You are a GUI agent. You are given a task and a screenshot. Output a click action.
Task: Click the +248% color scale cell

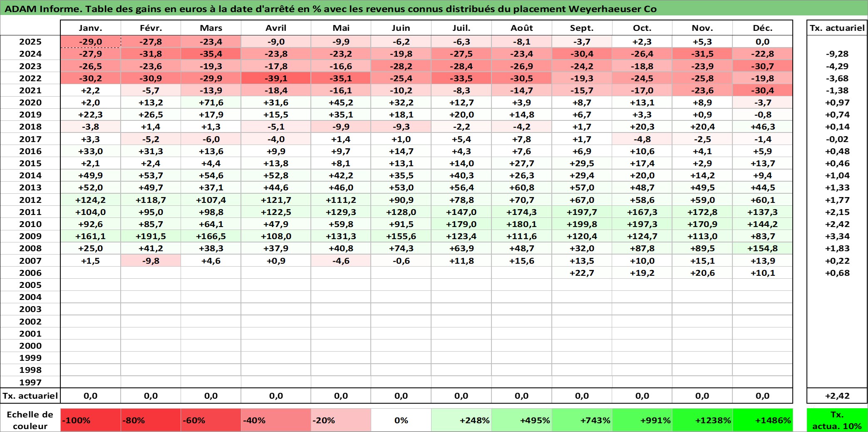461,420
